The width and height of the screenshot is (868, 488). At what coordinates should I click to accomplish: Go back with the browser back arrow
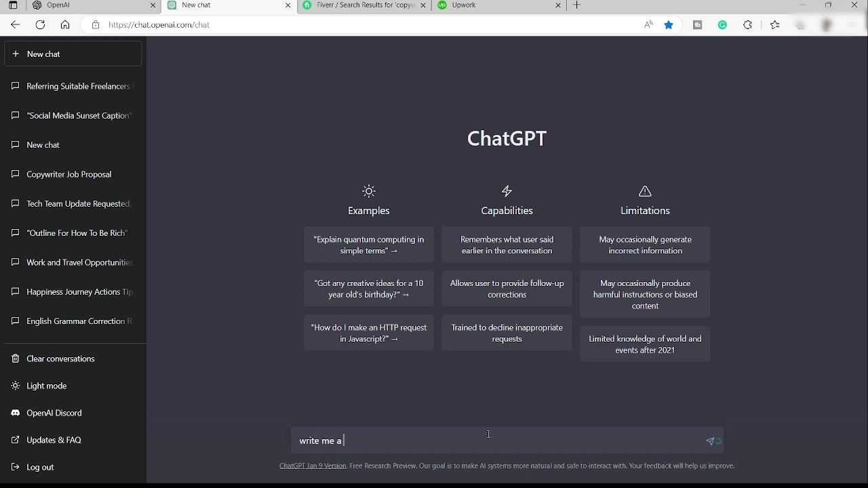15,25
